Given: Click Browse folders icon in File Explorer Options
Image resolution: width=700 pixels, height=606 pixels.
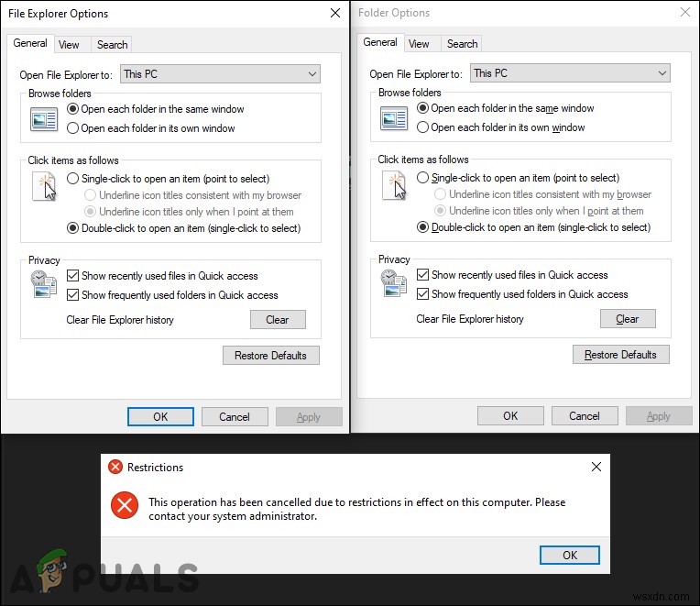Looking at the screenshot, I should click(x=44, y=119).
